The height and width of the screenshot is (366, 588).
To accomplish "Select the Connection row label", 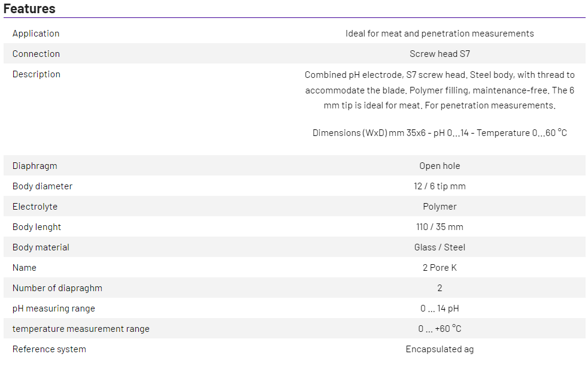I will pyautogui.click(x=36, y=54).
